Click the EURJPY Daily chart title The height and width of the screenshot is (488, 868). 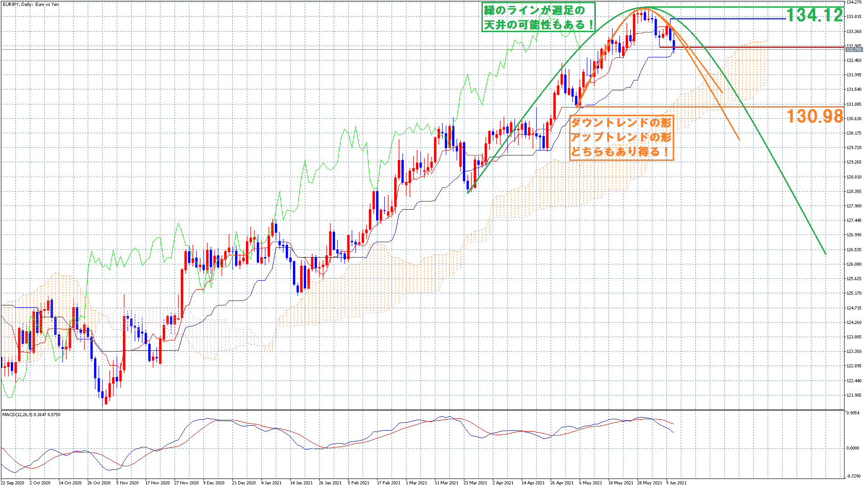click(x=30, y=5)
